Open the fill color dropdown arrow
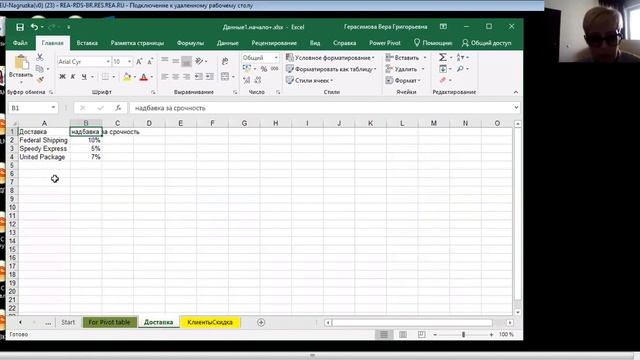Viewport: 640px width, 360px height. 135,77
